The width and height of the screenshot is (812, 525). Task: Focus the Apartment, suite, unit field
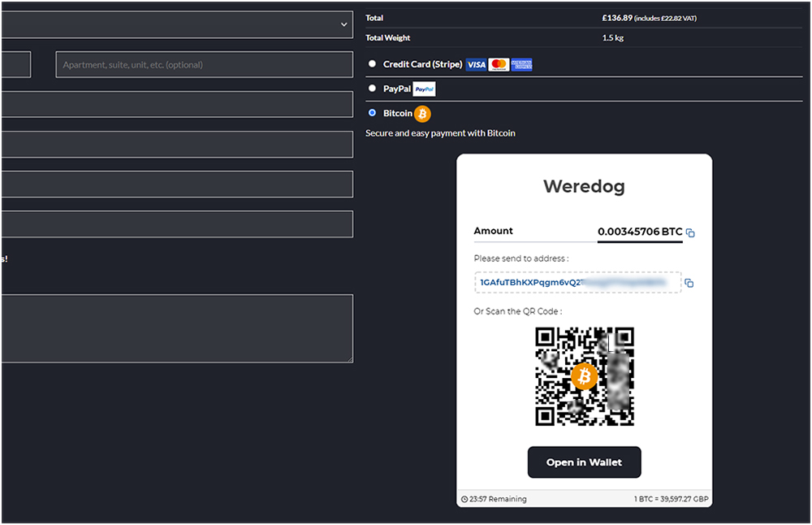205,65
